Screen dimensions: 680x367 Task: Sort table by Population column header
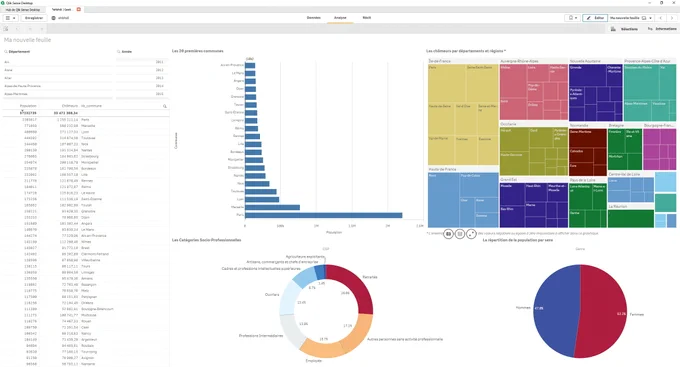point(28,106)
